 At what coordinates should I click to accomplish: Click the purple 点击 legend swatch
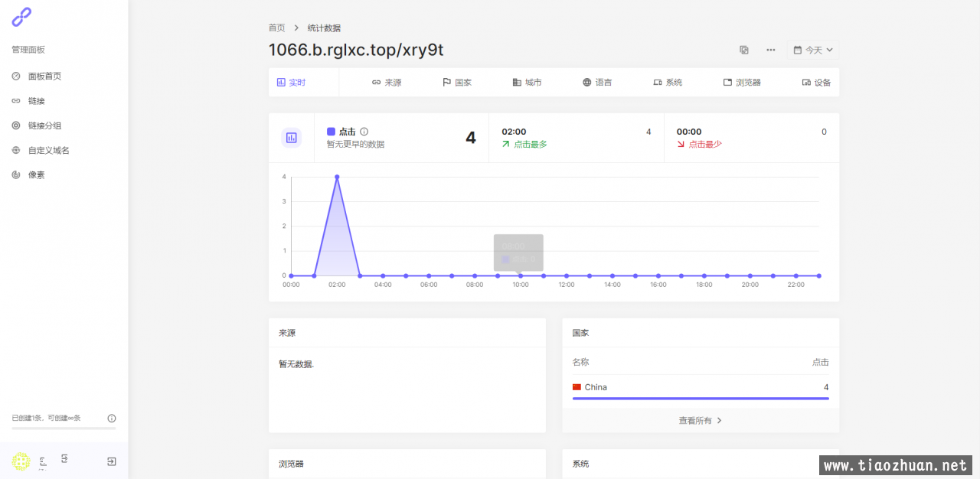point(331,132)
